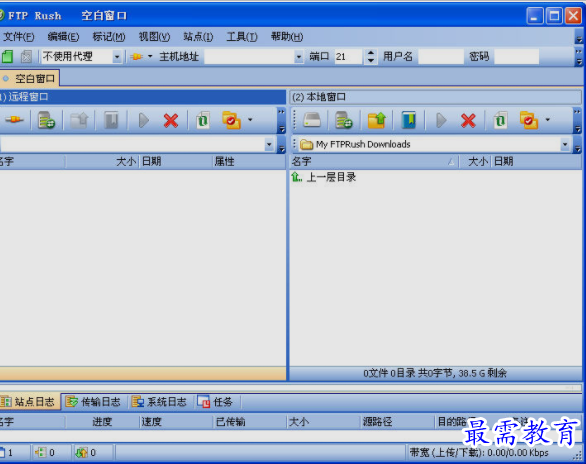Click the go up folder icon in local toolbar
The width and height of the screenshot is (586, 464).
[x=376, y=120]
